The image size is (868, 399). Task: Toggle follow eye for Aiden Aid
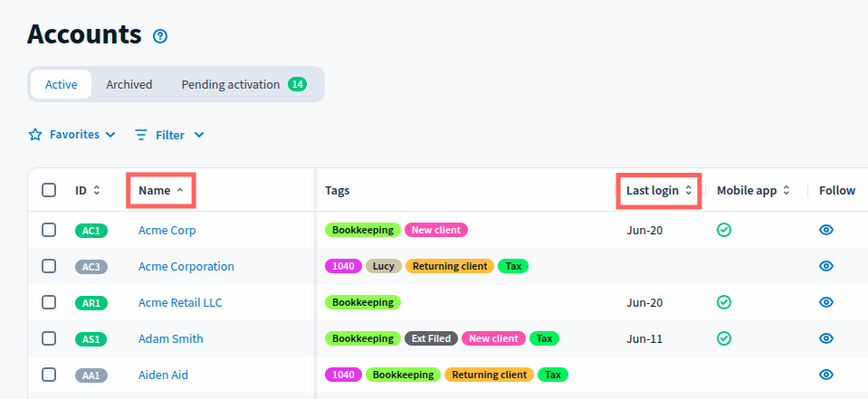click(825, 375)
